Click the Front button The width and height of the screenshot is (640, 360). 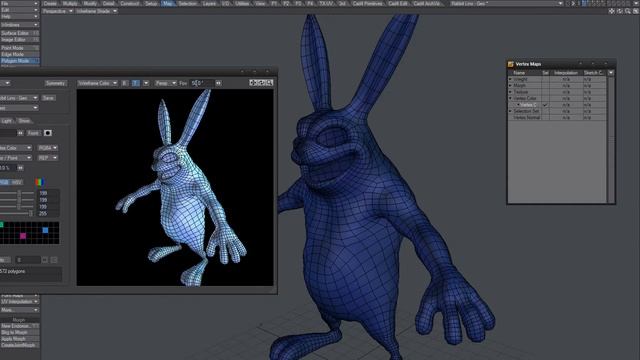[33, 133]
